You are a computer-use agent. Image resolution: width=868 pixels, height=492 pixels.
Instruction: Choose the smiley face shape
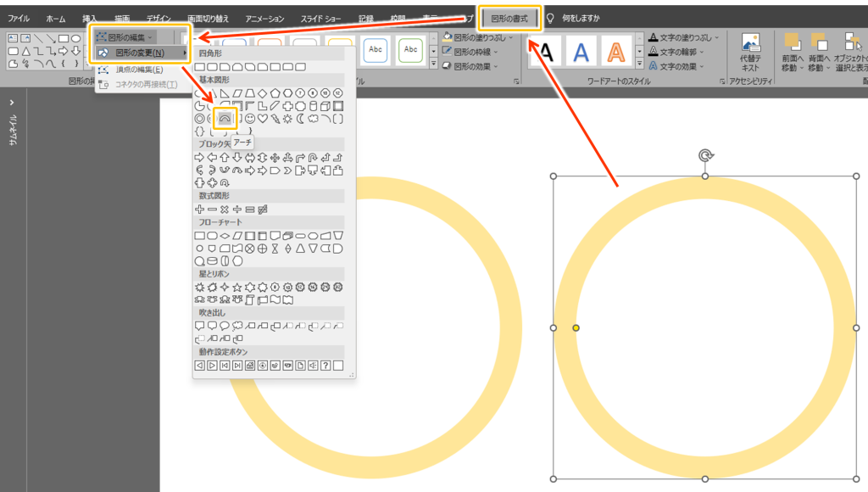pyautogui.click(x=250, y=120)
